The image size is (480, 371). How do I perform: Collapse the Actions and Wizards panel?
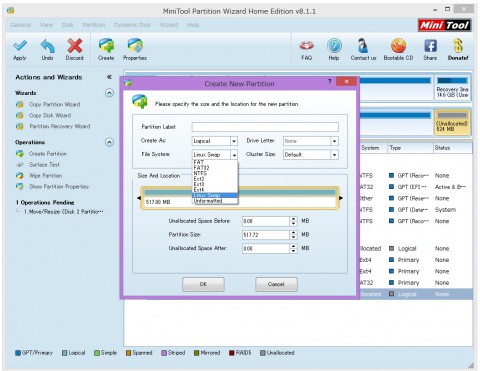pyautogui.click(x=109, y=77)
